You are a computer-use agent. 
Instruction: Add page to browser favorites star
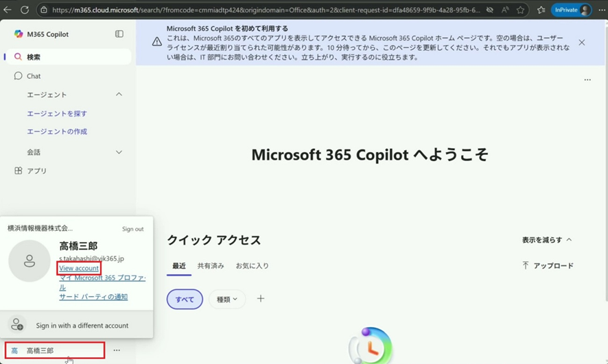coord(521,10)
